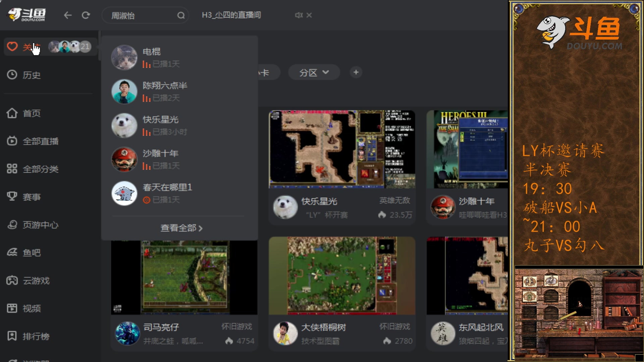Open 鱼吧 fish bar forum
644x362 pixels.
point(32,252)
